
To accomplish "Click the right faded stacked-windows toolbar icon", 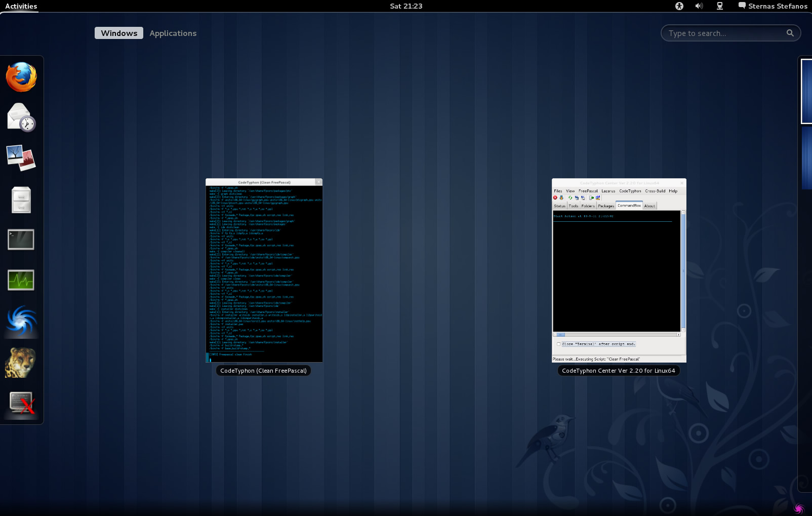I will click(583, 198).
